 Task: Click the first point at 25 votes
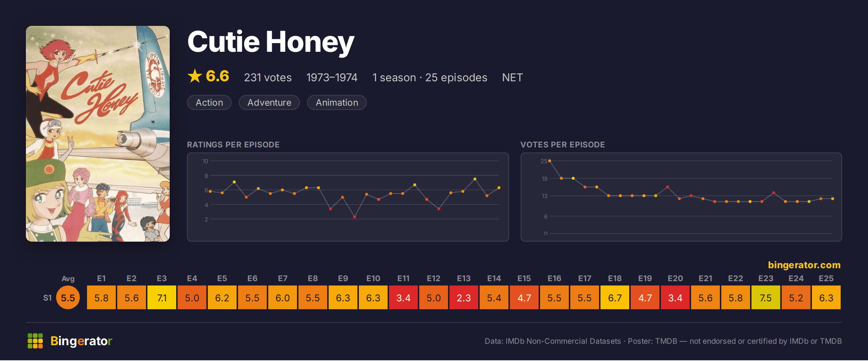(x=549, y=161)
